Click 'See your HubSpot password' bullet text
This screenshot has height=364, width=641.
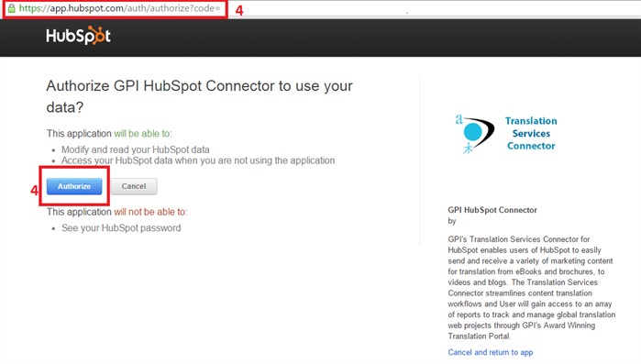coord(121,228)
